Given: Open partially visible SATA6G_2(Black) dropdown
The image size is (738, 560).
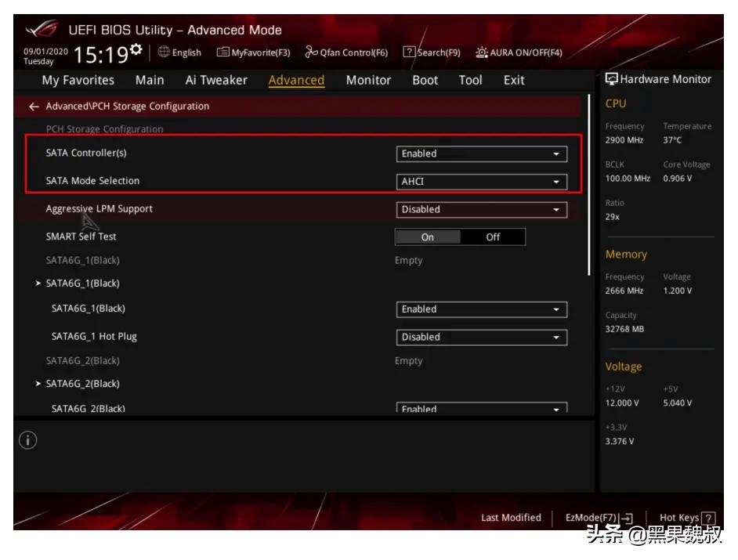Looking at the screenshot, I should pos(482,407).
